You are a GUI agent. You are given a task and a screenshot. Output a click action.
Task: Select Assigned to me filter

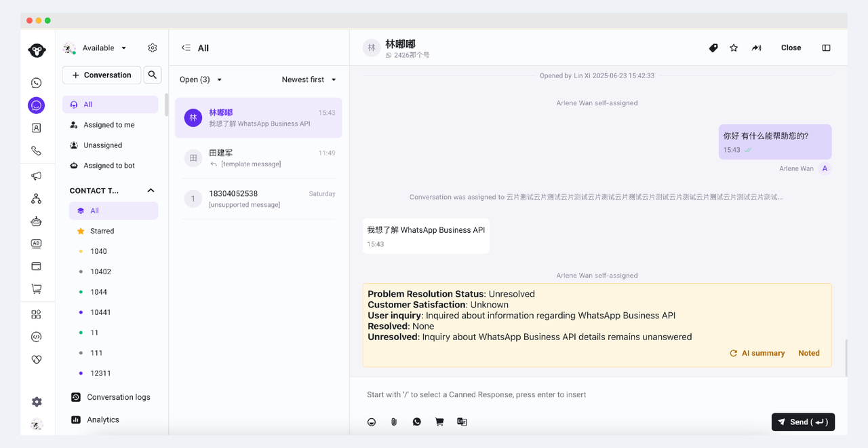pyautogui.click(x=108, y=125)
